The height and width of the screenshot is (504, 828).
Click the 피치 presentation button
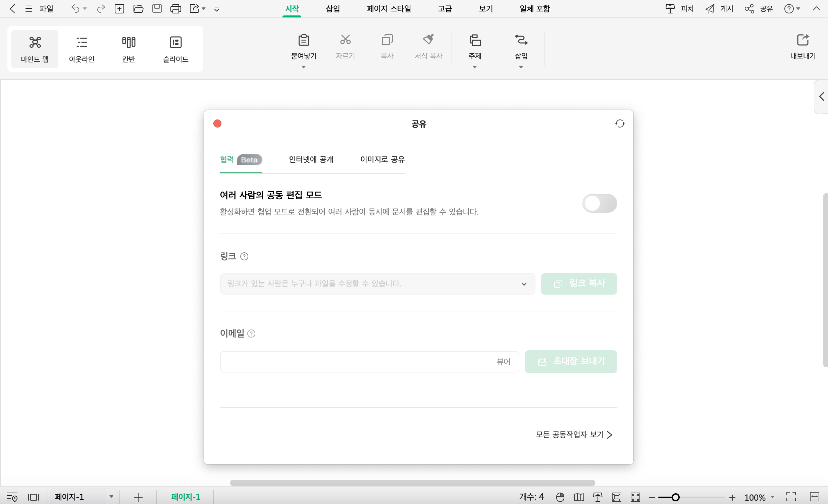[679, 9]
